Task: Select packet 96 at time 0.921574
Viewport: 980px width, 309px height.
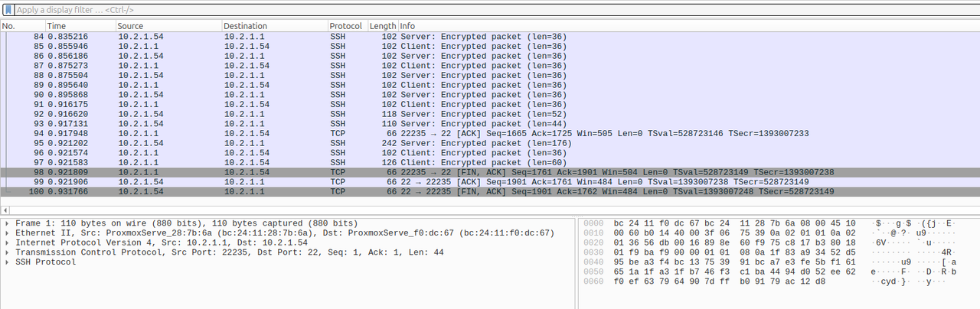Action: (x=490, y=153)
